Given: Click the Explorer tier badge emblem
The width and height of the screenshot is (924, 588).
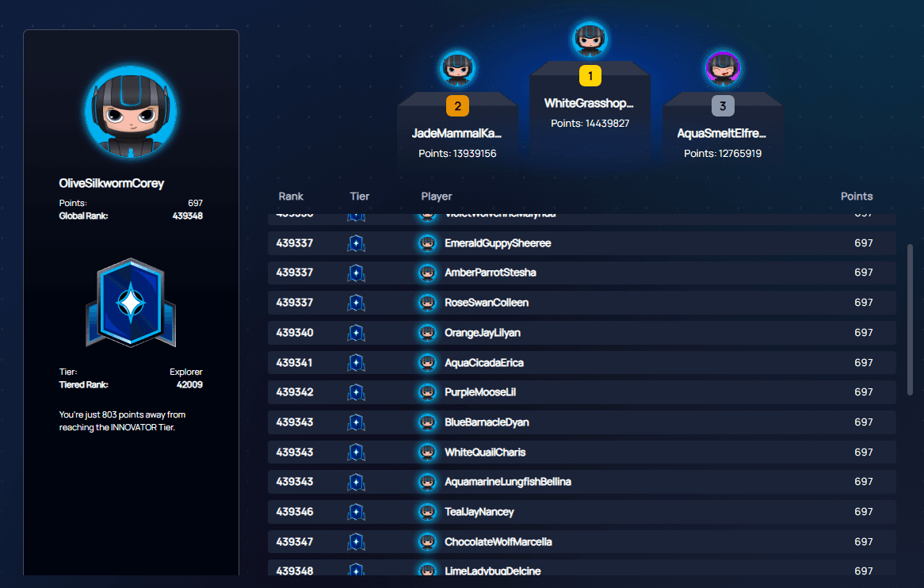Looking at the screenshot, I should (x=131, y=303).
